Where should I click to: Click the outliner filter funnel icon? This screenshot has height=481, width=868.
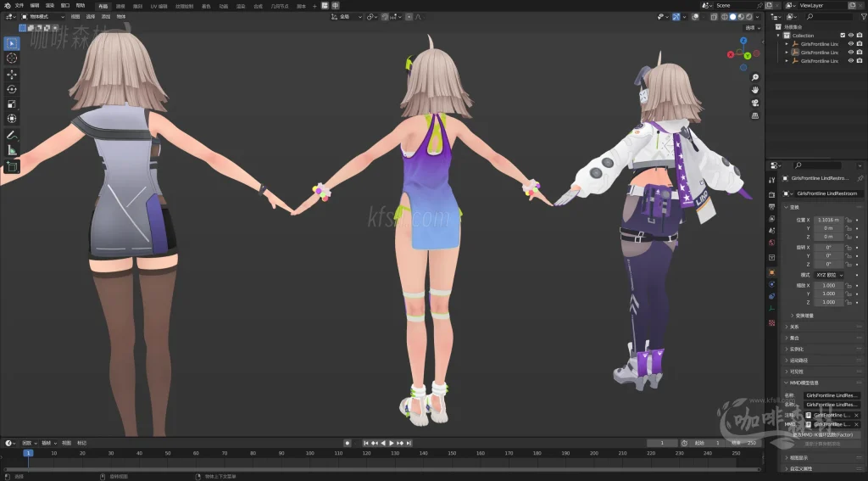[x=864, y=17]
